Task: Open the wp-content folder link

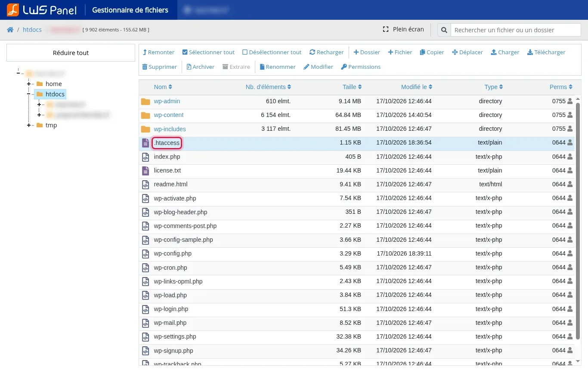Action: click(169, 115)
